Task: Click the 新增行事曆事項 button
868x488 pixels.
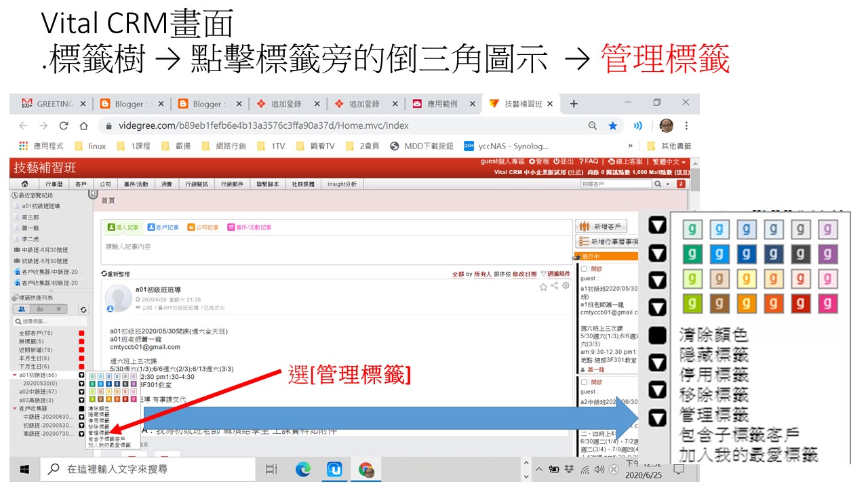Action: tap(608, 241)
